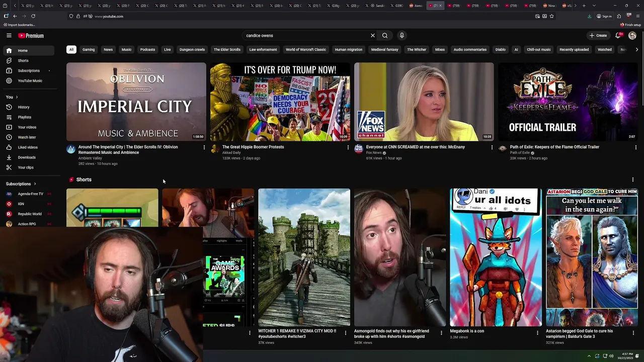The height and width of the screenshot is (362, 644).
Task: Open the Shorts shelf three-dot menu
Action: 632,179
